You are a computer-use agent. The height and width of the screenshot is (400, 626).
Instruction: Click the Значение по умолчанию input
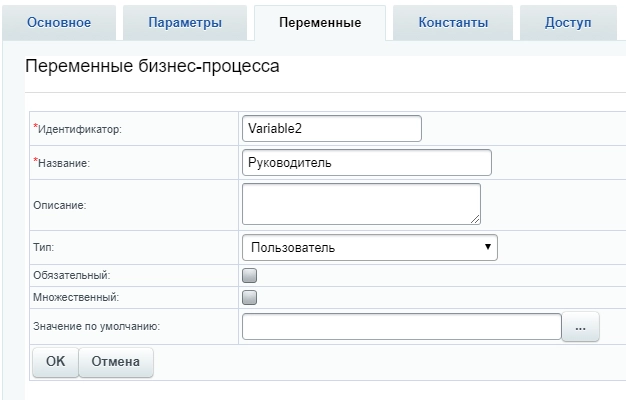click(401, 327)
